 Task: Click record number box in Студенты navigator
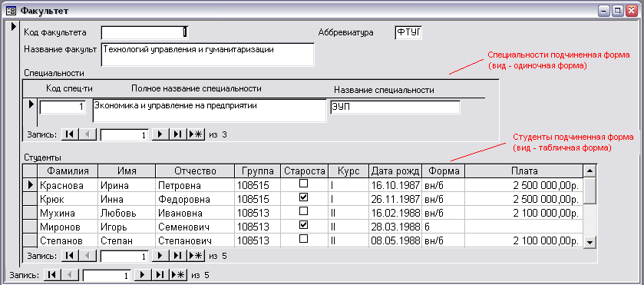click(x=124, y=256)
